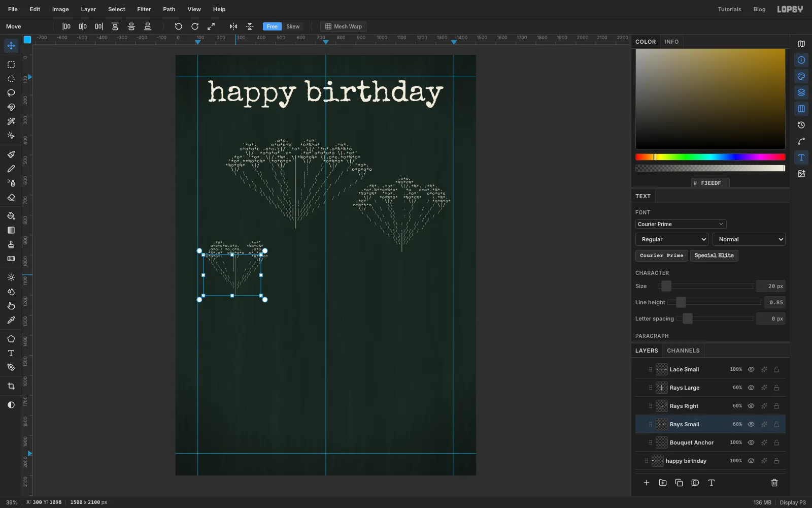Viewport: 812px width, 508px height.
Task: Select the Type tool in left toolbar
Action: tap(11, 353)
